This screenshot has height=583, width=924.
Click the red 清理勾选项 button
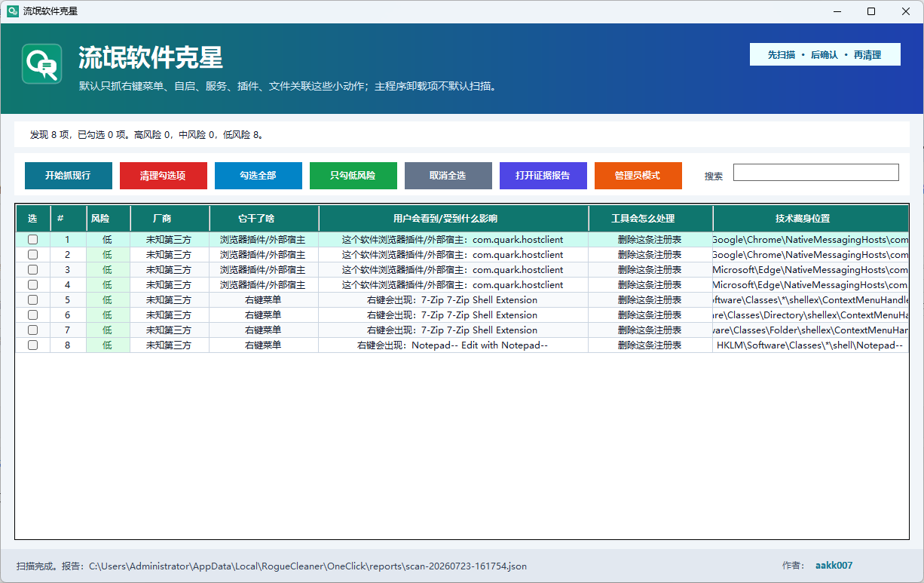point(163,176)
